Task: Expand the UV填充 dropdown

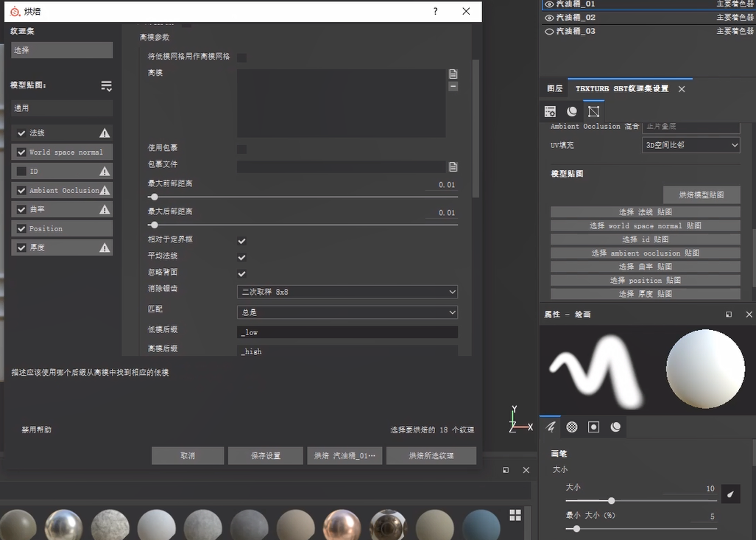Action: pyautogui.click(x=690, y=145)
